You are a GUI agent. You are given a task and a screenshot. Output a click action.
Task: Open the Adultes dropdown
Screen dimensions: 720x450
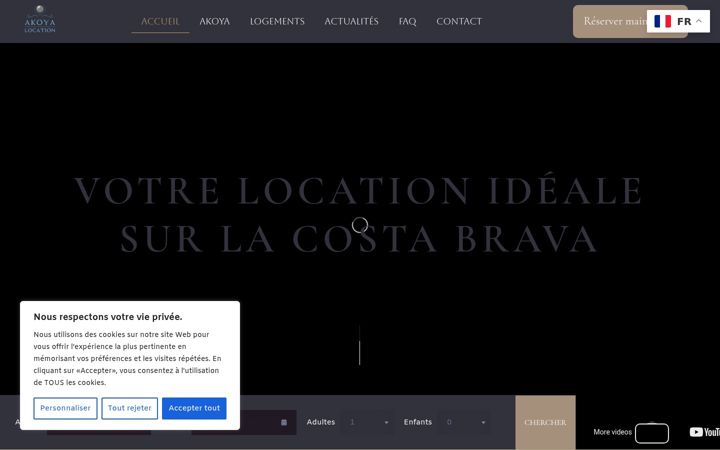tap(367, 422)
